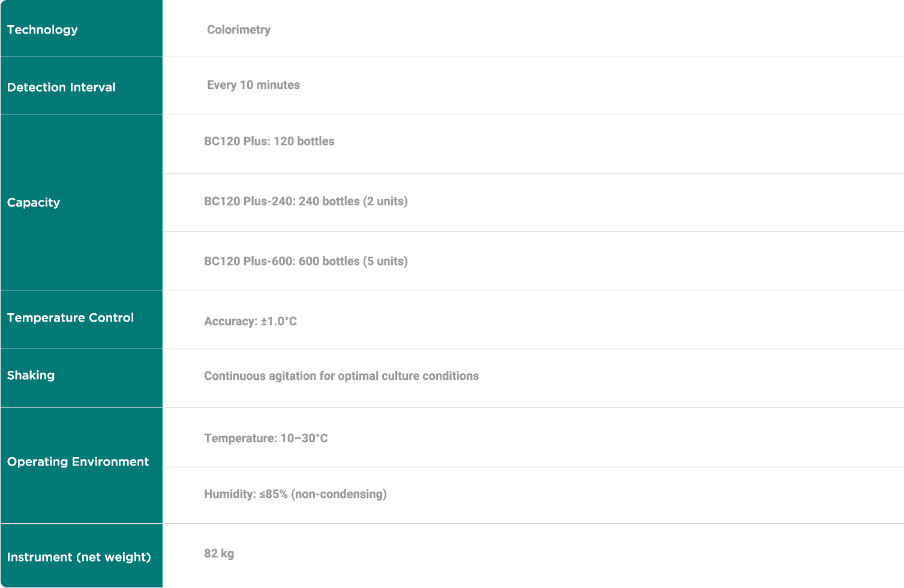Select the 'Temperature: 10–30°C' value

(x=266, y=438)
